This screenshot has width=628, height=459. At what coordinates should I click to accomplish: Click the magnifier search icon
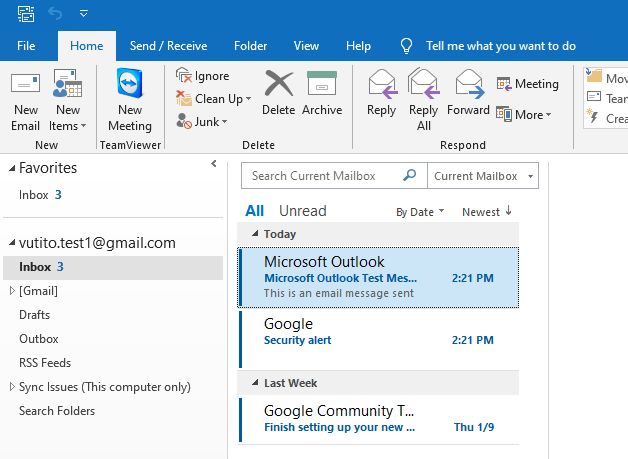point(409,175)
